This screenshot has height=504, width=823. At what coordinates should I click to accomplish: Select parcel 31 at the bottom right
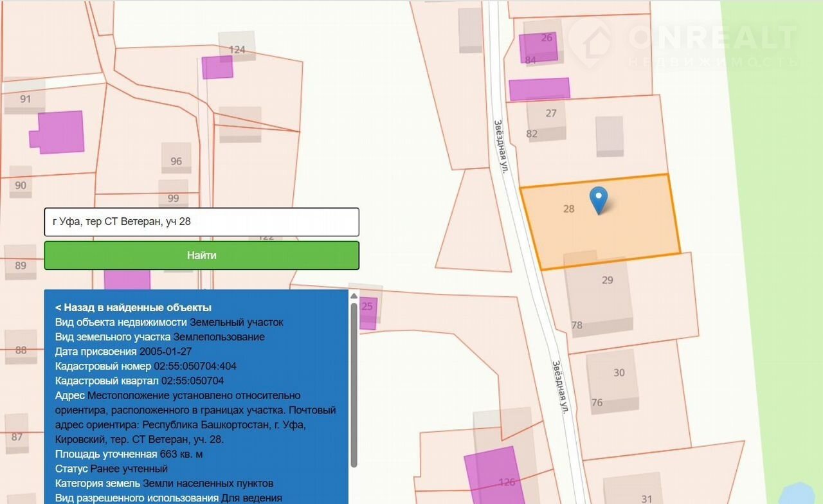pos(646,498)
